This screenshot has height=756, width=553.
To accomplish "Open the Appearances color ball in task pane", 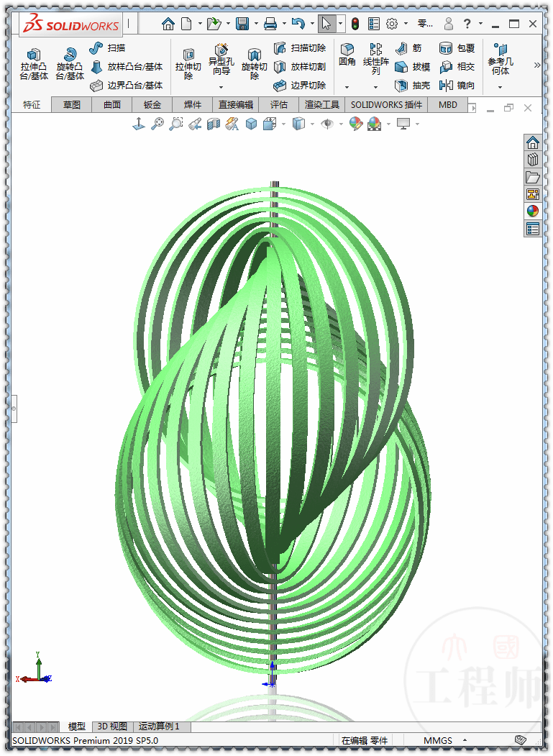I will tap(533, 211).
